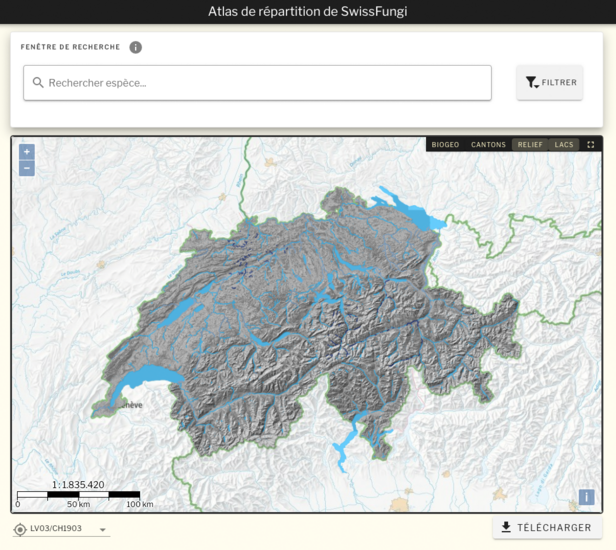Open the Filtrer filter options
This screenshot has width=616, height=550.
point(550,83)
